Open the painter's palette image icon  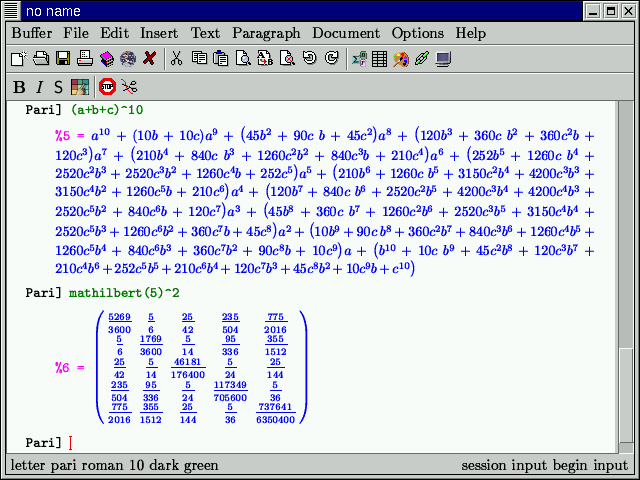[401, 60]
